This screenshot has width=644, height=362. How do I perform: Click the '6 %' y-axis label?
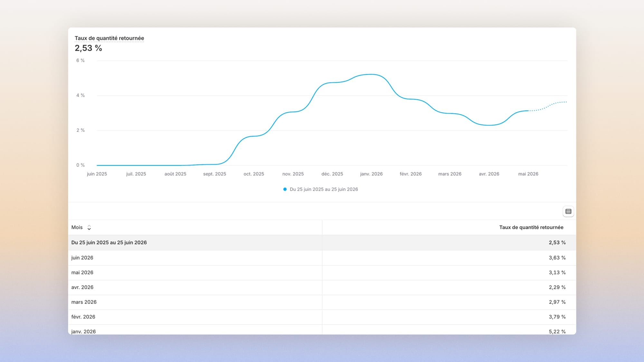pyautogui.click(x=80, y=60)
